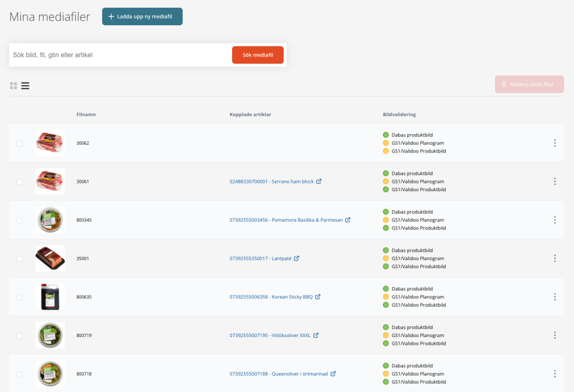This screenshot has height=392, width=574.
Task: Select checkbox for file 30061
Action: [20, 182]
